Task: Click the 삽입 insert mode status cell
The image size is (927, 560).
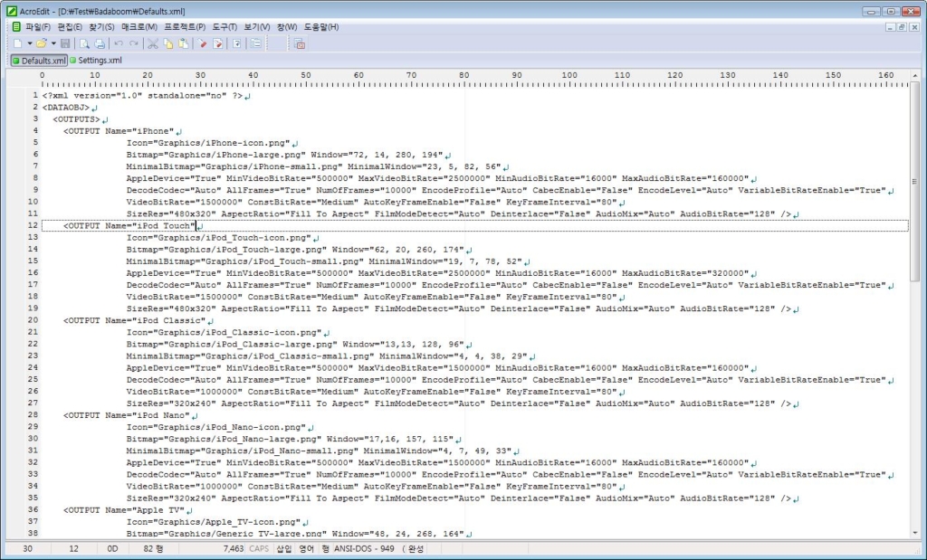Action: point(283,549)
